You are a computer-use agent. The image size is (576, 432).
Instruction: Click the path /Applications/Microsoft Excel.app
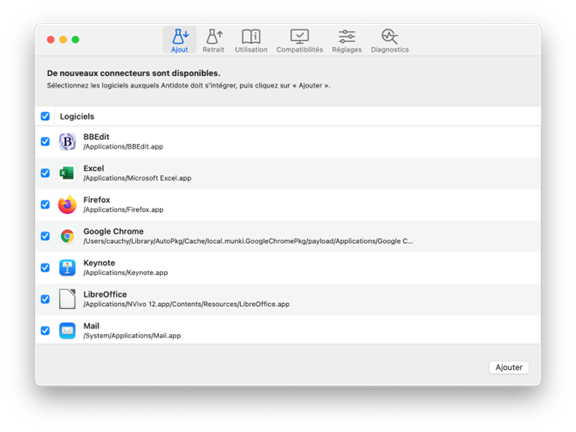coord(137,178)
